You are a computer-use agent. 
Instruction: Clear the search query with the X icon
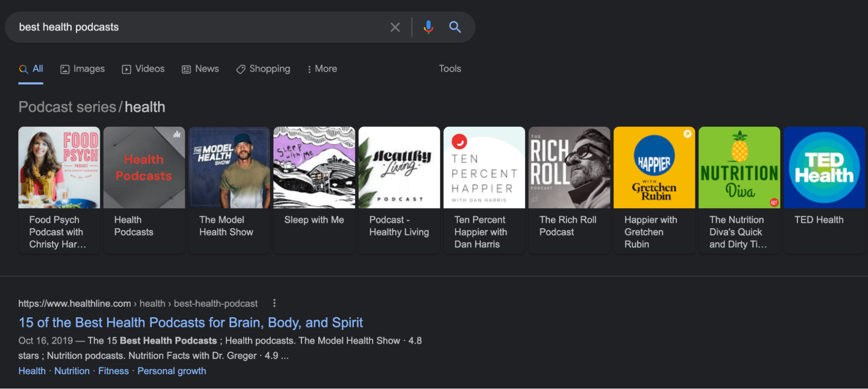click(395, 27)
